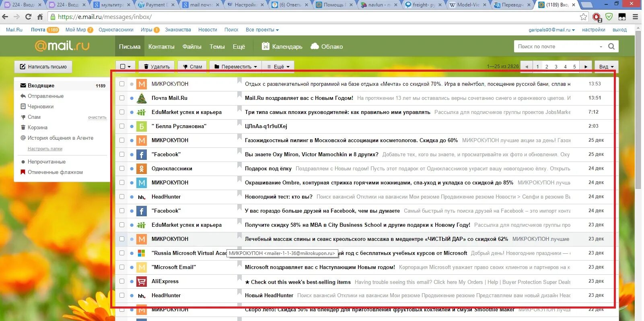The image size is (644, 321).
Task: Click green shield extension icon
Action: point(609,17)
